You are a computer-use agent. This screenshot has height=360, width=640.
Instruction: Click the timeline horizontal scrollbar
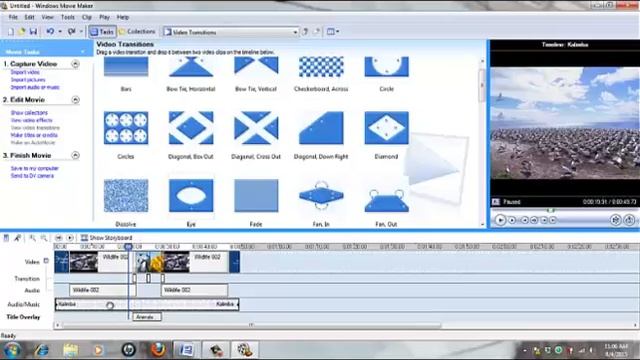click(x=251, y=325)
